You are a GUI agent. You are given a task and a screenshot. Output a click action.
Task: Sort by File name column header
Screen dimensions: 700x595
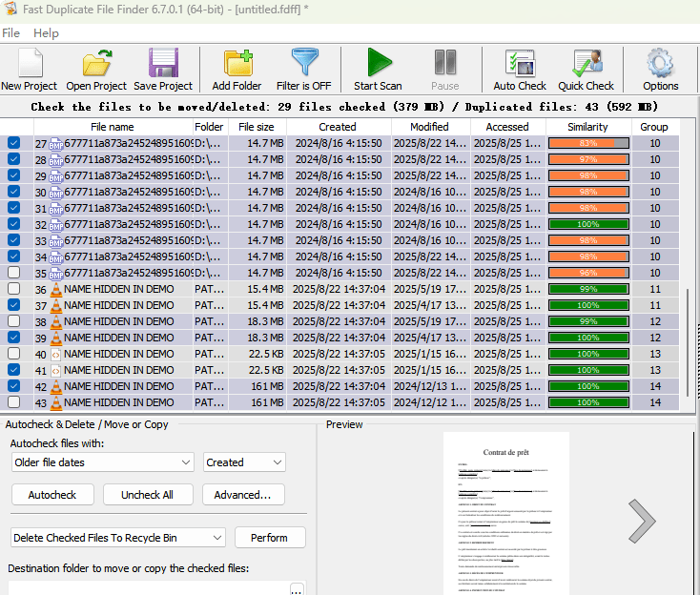[113, 127]
